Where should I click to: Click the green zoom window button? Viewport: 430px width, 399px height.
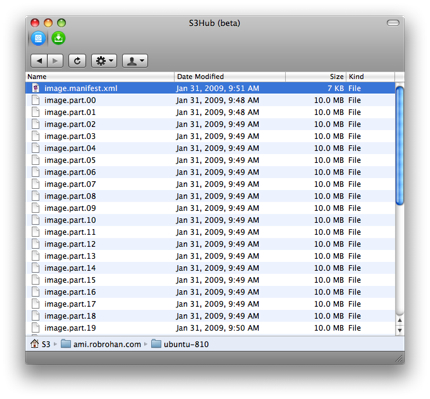coord(61,23)
